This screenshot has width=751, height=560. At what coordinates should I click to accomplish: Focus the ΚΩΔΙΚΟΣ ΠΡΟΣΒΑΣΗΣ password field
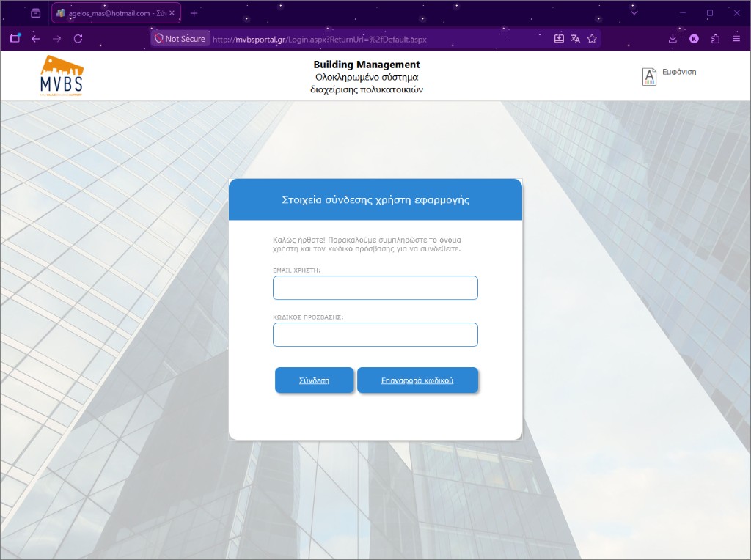pos(375,334)
